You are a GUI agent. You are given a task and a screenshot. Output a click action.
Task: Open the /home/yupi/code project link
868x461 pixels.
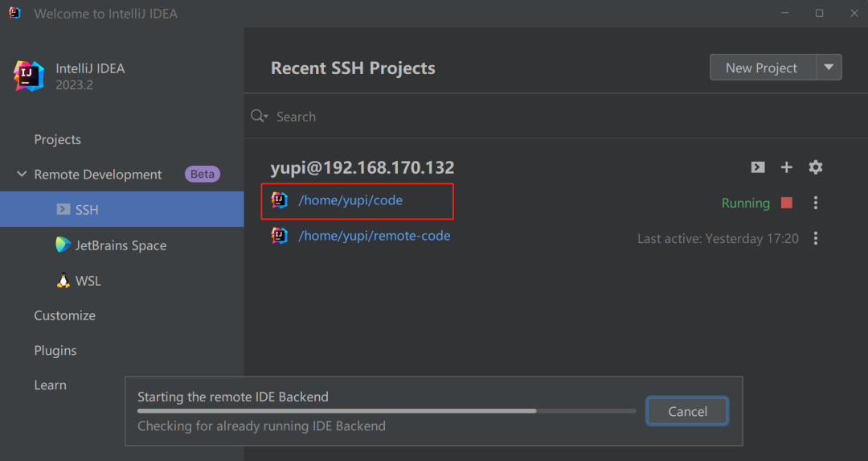[350, 200]
